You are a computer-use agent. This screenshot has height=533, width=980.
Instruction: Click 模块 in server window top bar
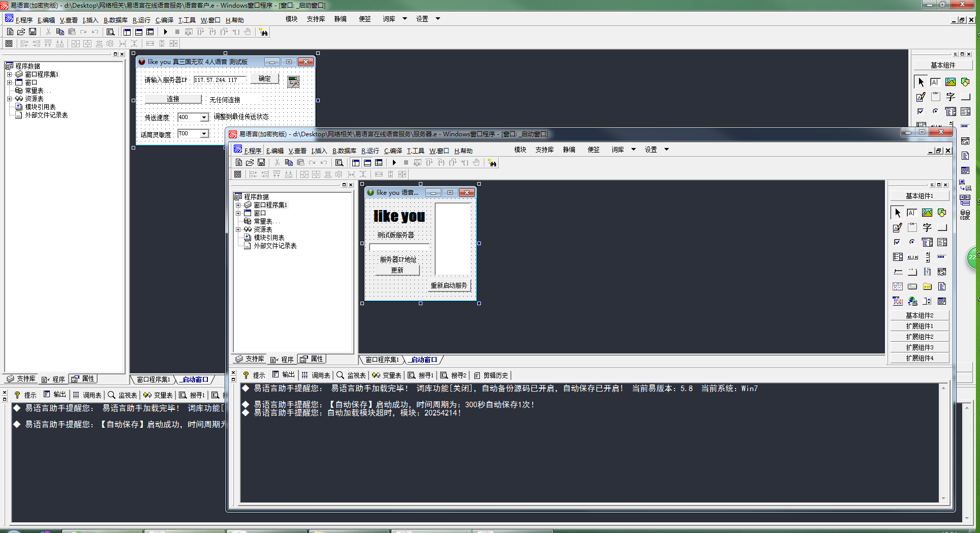click(520, 150)
